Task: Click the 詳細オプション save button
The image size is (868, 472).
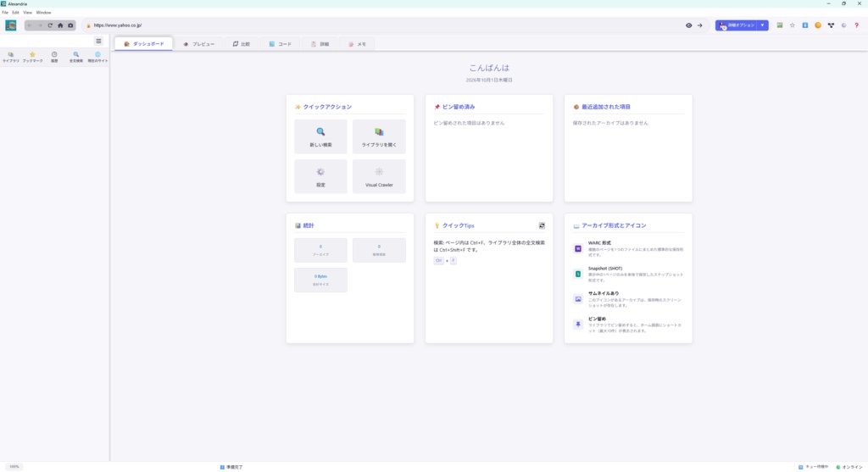Action: 737,25
